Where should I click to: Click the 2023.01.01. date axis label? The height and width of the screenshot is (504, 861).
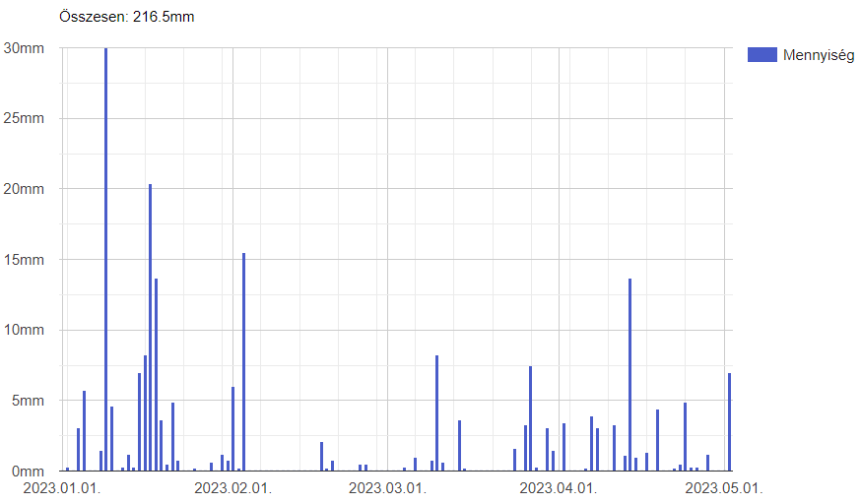61,487
